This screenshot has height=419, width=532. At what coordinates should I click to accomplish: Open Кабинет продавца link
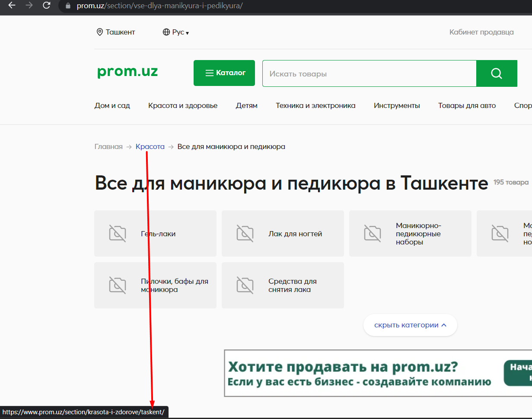click(481, 32)
